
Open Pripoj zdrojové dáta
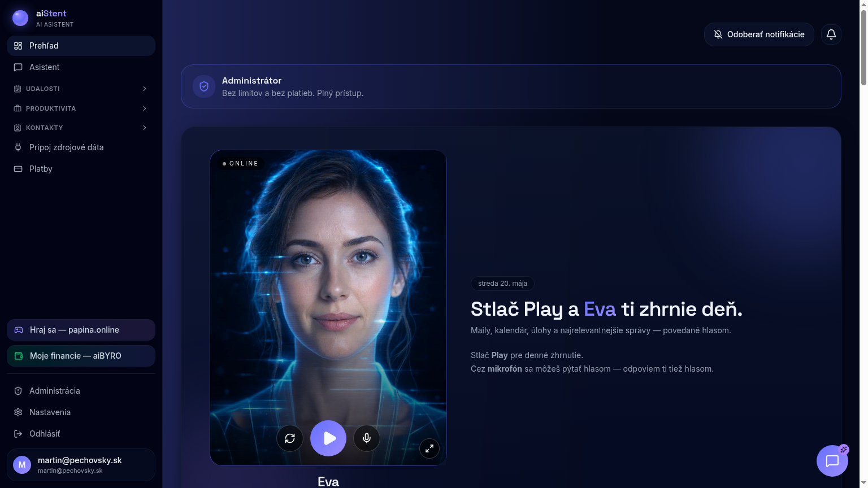(x=81, y=147)
